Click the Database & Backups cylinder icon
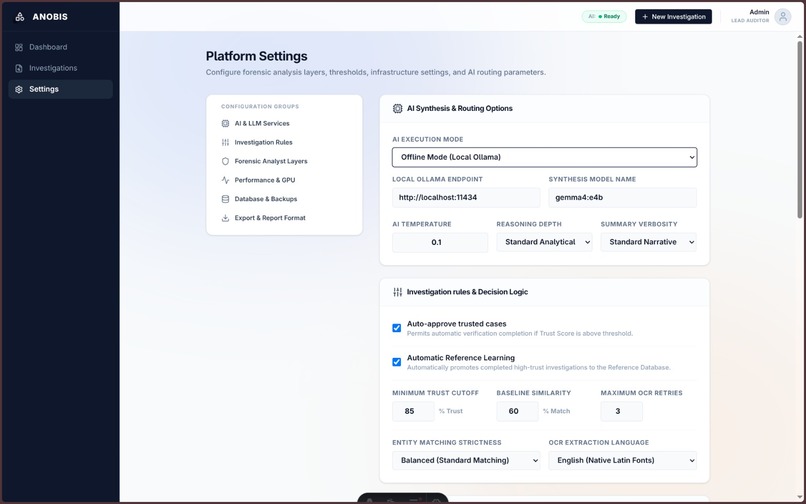Image resolution: width=806 pixels, height=504 pixels. click(x=225, y=199)
